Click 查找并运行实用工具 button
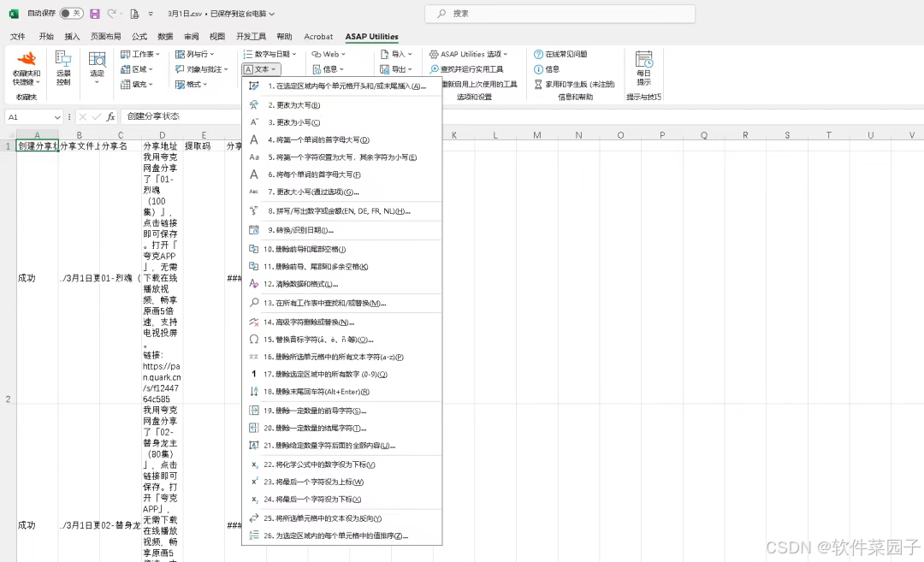This screenshot has width=924, height=562. coord(467,69)
